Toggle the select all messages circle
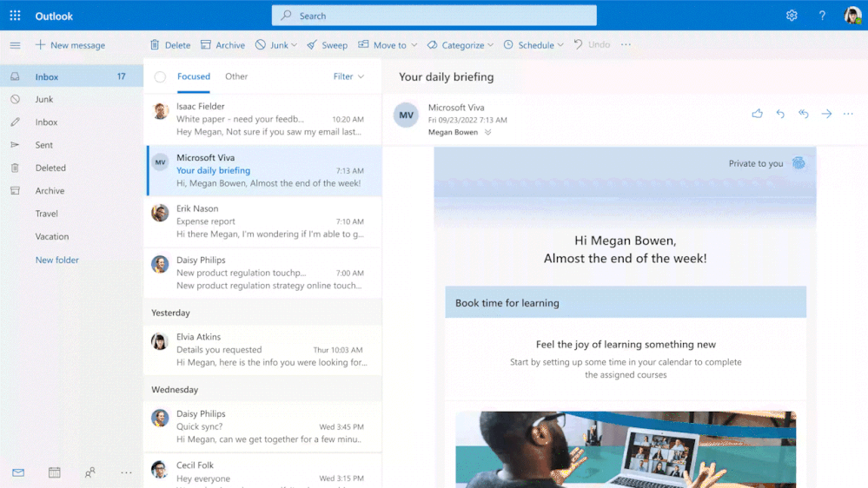This screenshot has height=488, width=868. (x=160, y=77)
